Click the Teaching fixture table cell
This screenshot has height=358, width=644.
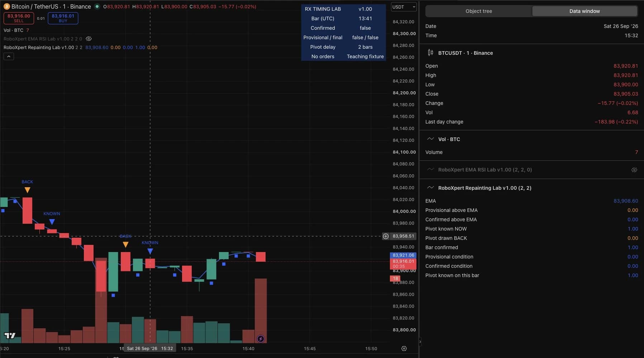365,57
